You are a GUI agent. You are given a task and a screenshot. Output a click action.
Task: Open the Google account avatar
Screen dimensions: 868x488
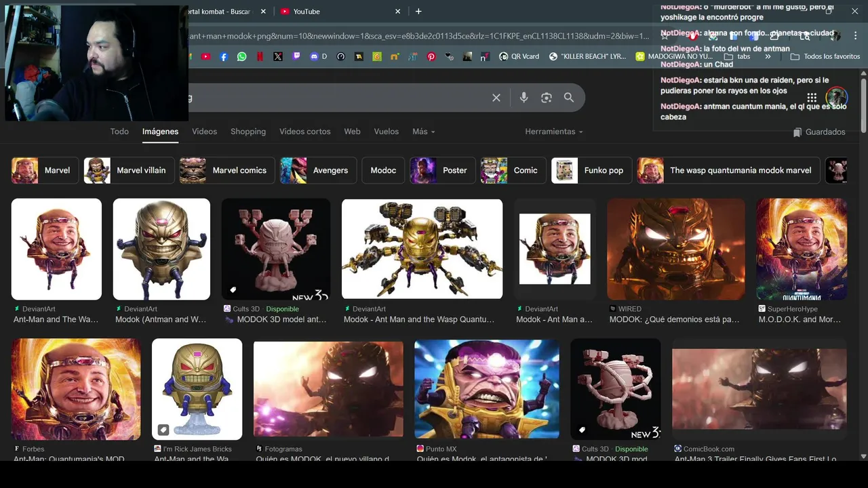(836, 97)
